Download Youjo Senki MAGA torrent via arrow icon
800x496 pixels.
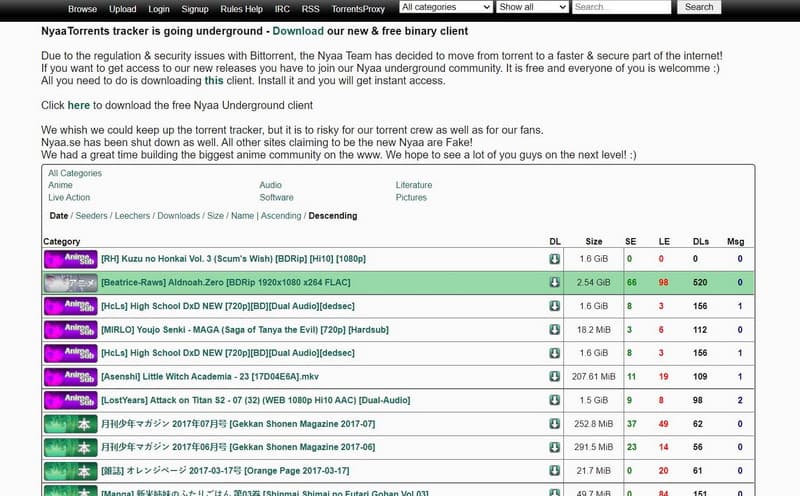[x=554, y=329]
